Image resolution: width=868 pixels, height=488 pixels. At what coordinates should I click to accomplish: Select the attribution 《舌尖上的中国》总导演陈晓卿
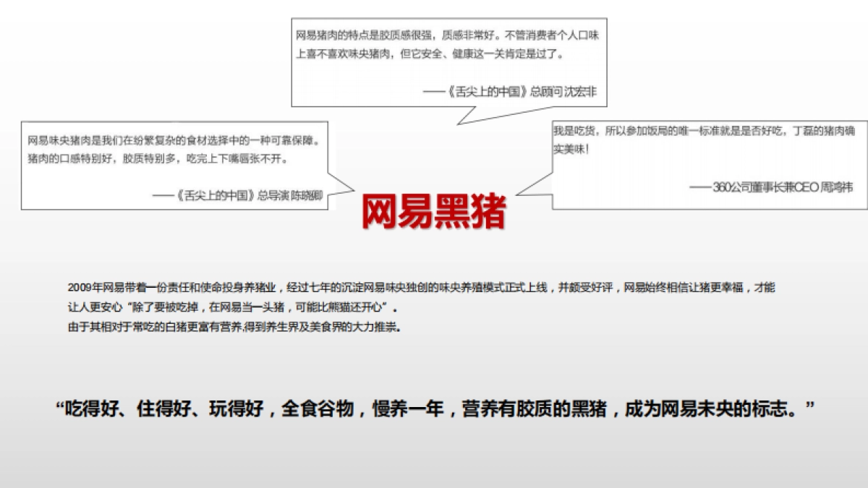239,195
